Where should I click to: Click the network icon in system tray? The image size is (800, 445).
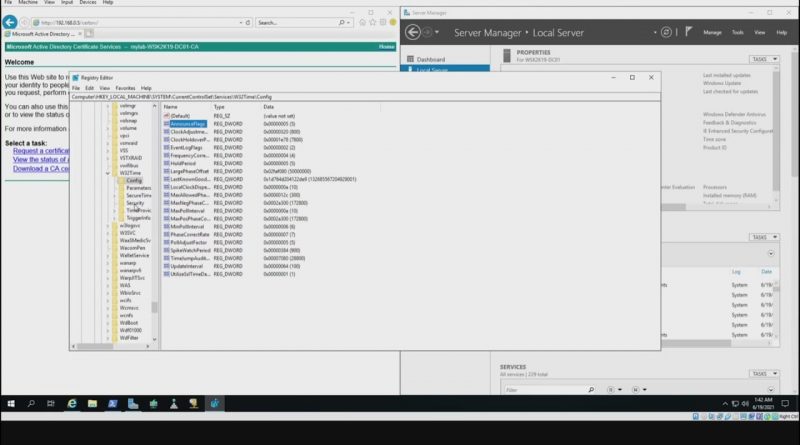pyautogui.click(x=735, y=404)
